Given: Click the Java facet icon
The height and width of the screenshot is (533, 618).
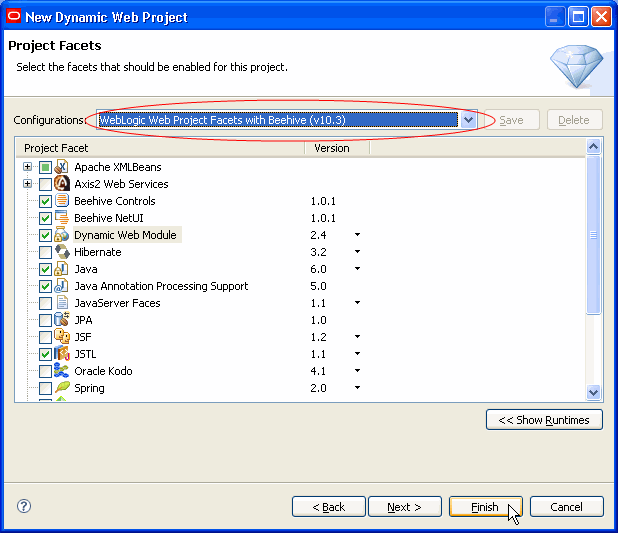Looking at the screenshot, I should point(62,269).
